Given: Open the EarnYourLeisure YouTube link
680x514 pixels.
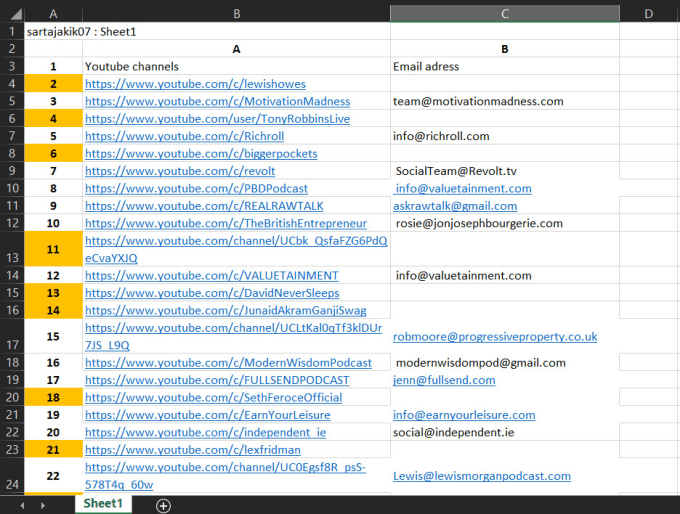Looking at the screenshot, I should click(x=208, y=415).
